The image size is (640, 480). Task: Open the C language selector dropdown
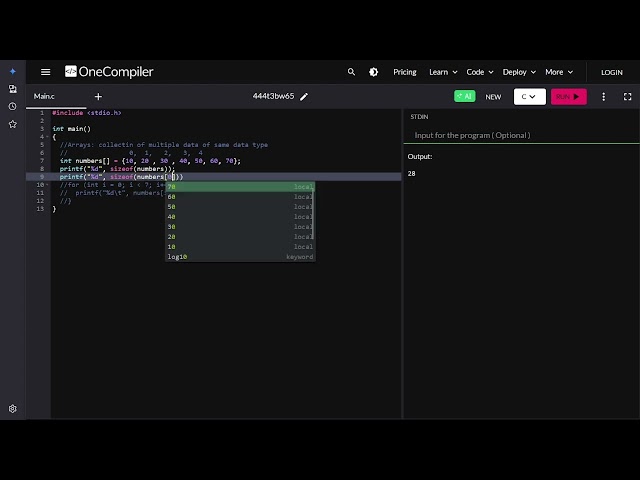click(x=529, y=97)
